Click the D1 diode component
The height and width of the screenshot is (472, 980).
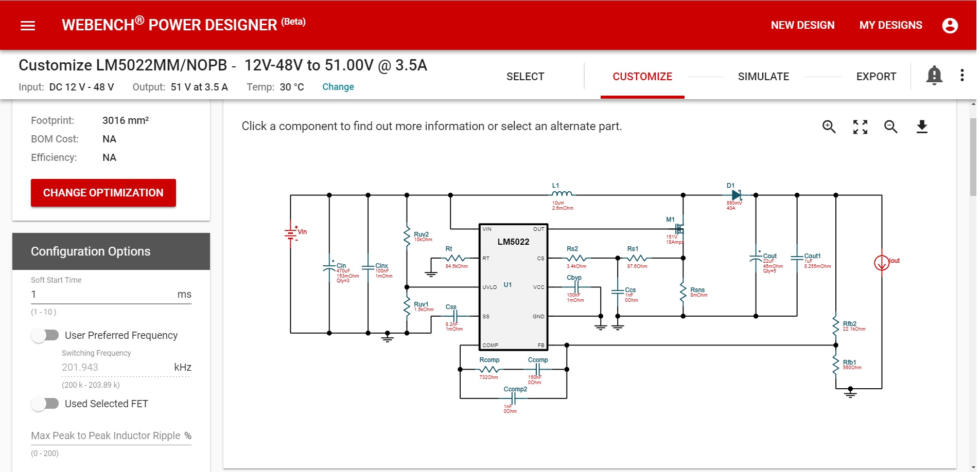[736, 195]
